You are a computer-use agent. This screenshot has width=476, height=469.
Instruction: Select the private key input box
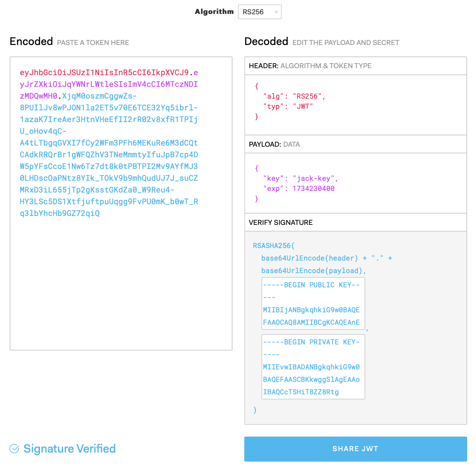(x=313, y=367)
